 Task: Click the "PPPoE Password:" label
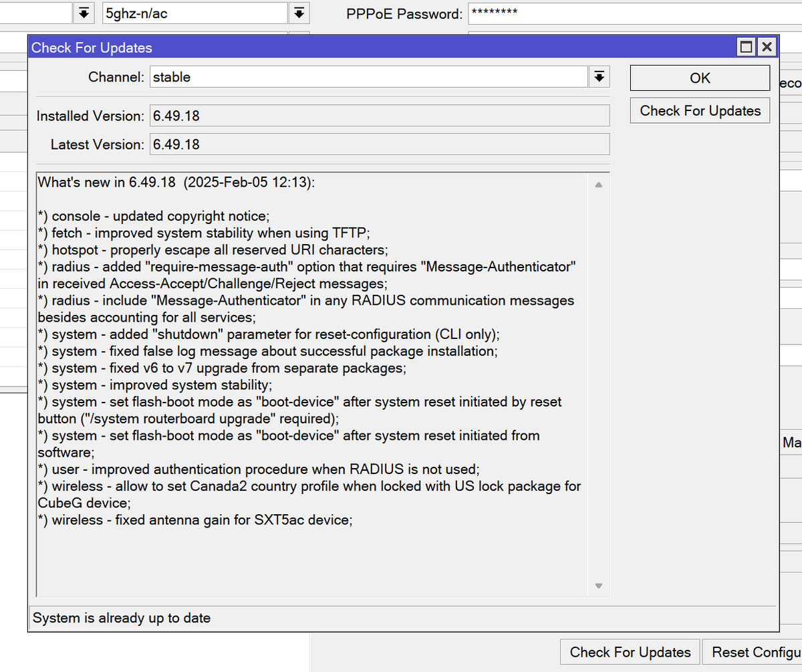[404, 13]
